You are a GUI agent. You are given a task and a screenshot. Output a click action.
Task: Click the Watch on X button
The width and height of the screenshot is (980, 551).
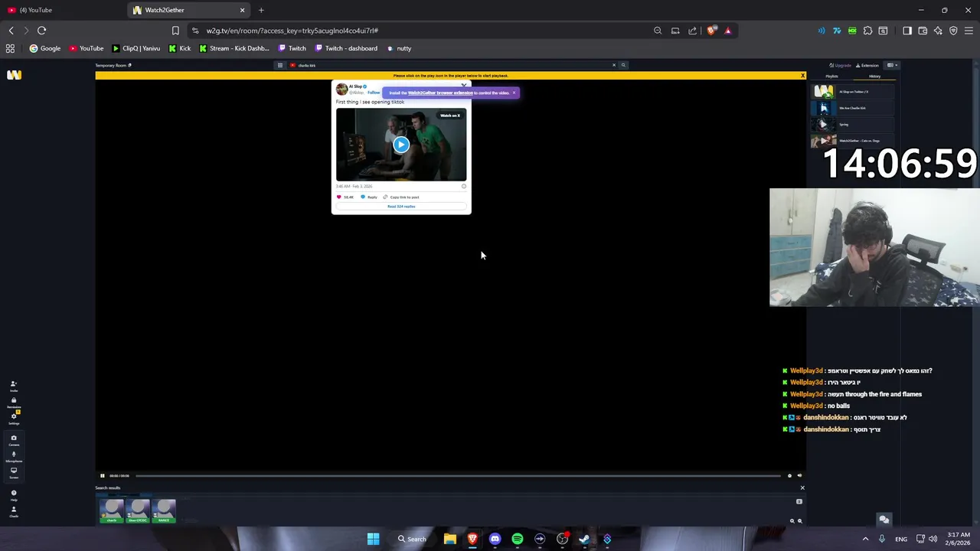click(450, 116)
